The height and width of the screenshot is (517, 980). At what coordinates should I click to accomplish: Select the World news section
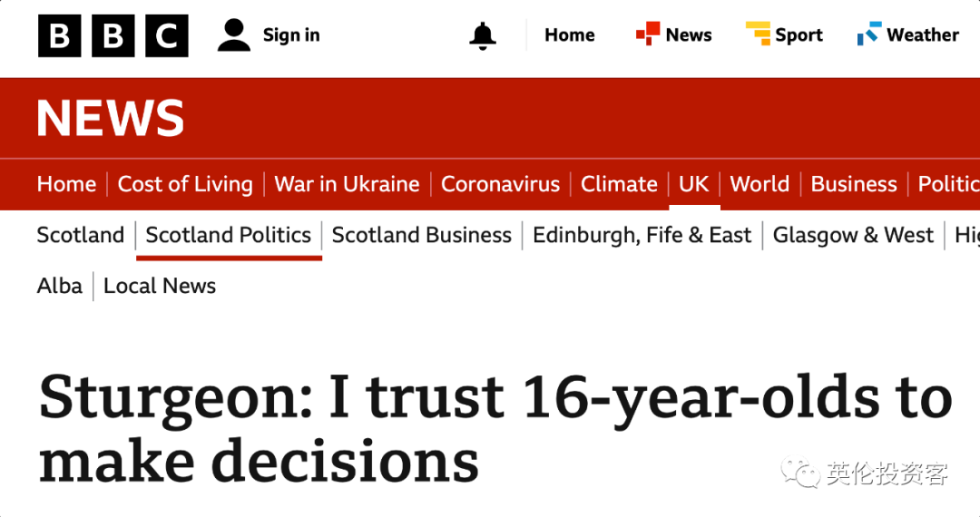coord(759,184)
